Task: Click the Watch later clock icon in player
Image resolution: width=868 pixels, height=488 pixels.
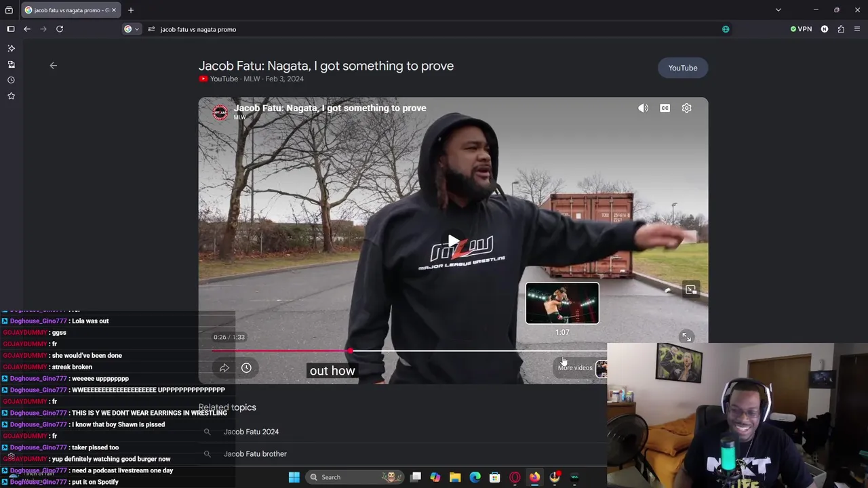Action: point(246,368)
